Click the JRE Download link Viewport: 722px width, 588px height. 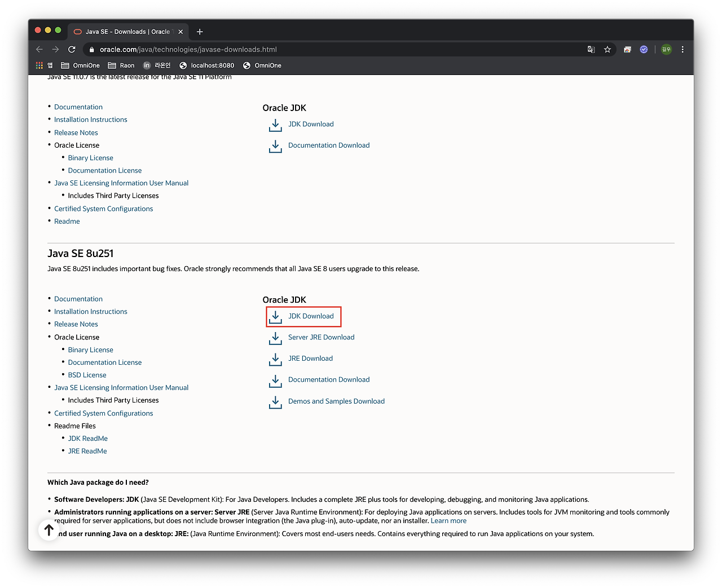(310, 359)
